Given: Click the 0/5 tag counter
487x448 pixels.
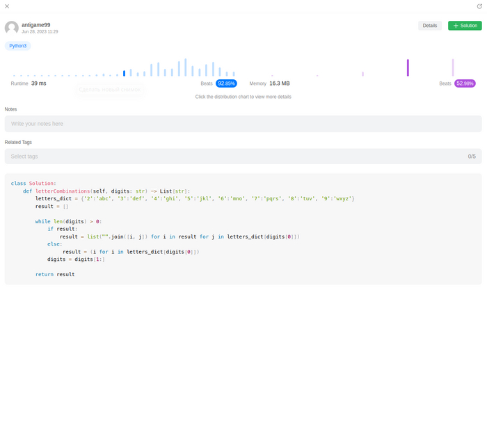Looking at the screenshot, I should 472,157.
